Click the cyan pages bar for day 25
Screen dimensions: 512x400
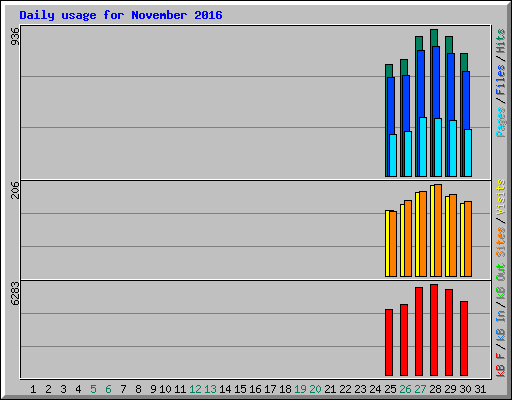pos(393,155)
